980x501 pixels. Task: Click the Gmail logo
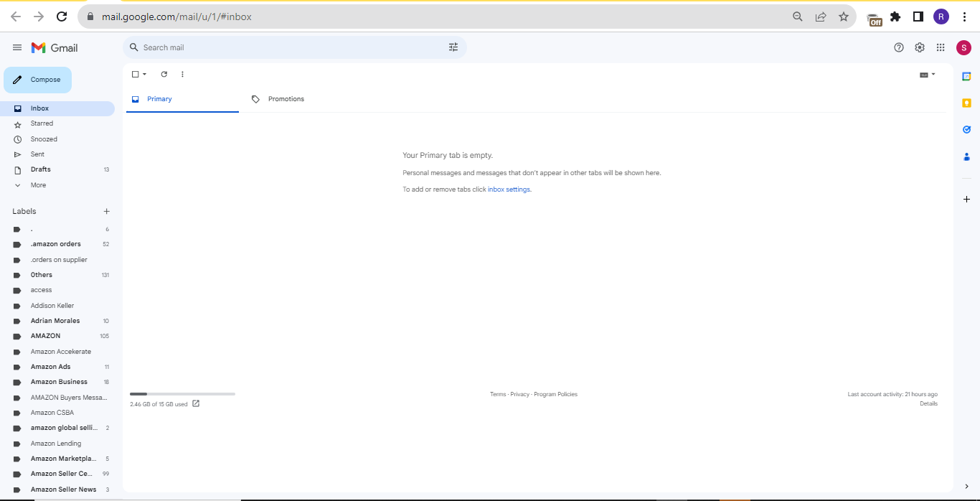coord(55,47)
